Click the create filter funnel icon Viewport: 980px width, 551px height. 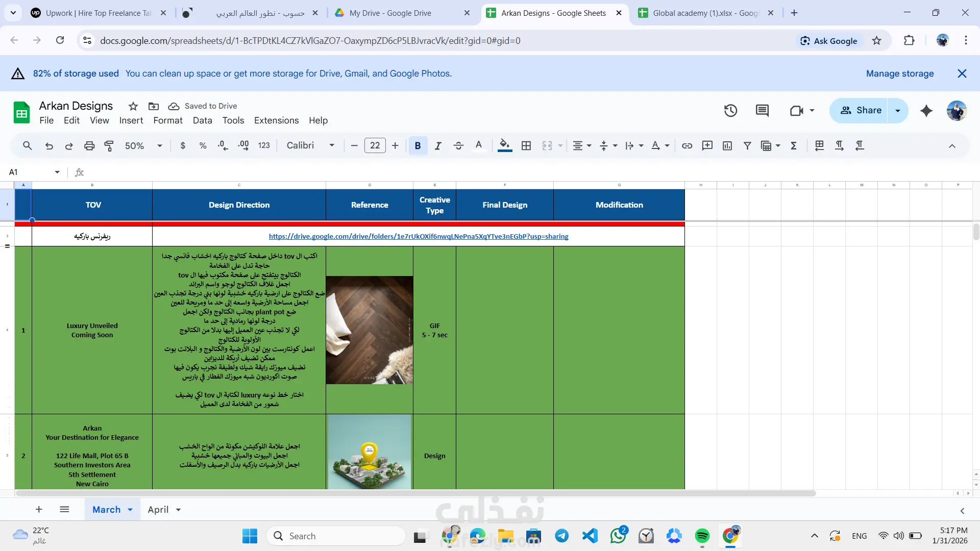click(x=747, y=146)
